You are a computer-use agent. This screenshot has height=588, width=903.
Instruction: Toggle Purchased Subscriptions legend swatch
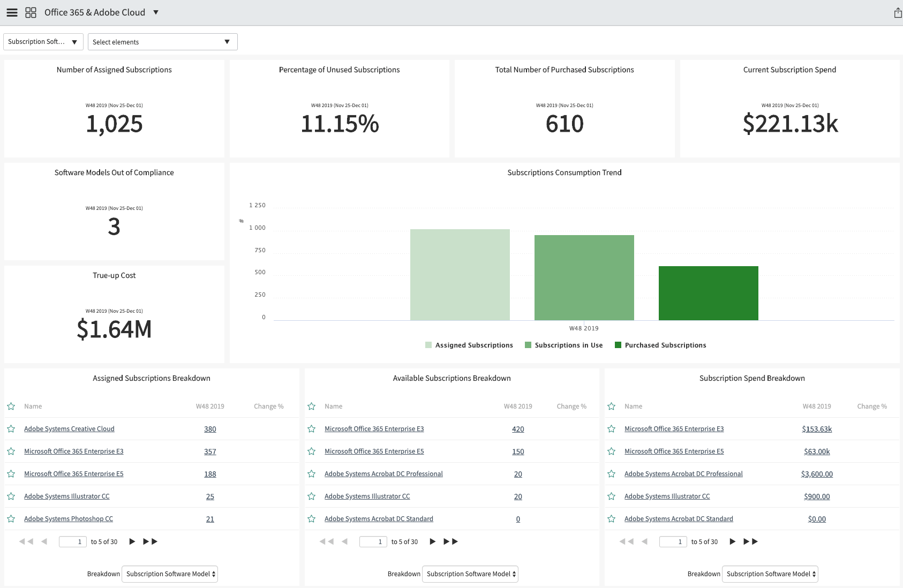[618, 345]
